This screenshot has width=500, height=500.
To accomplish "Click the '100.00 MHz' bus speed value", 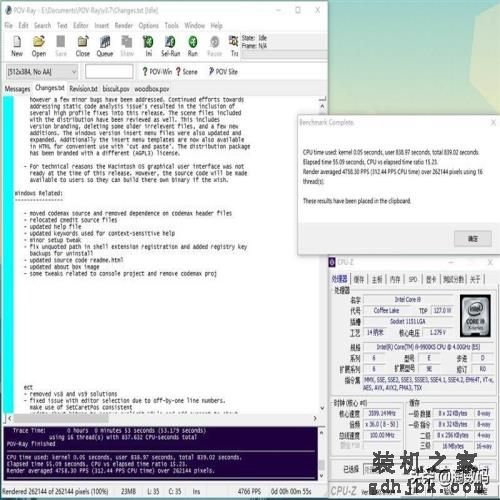I will click(382, 436).
